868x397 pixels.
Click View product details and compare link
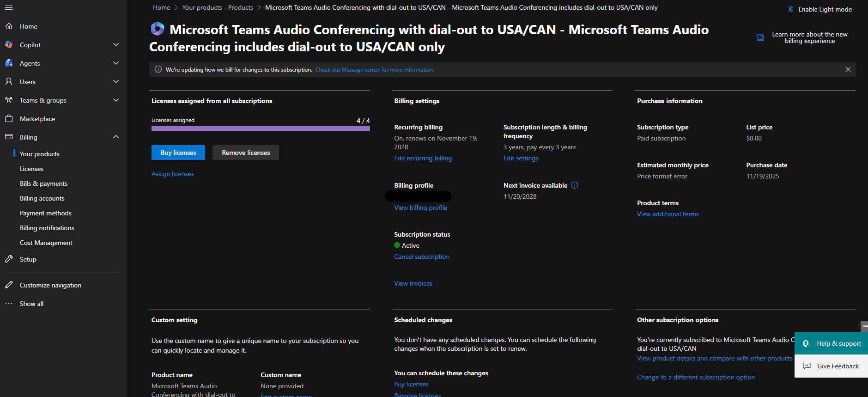point(715,358)
